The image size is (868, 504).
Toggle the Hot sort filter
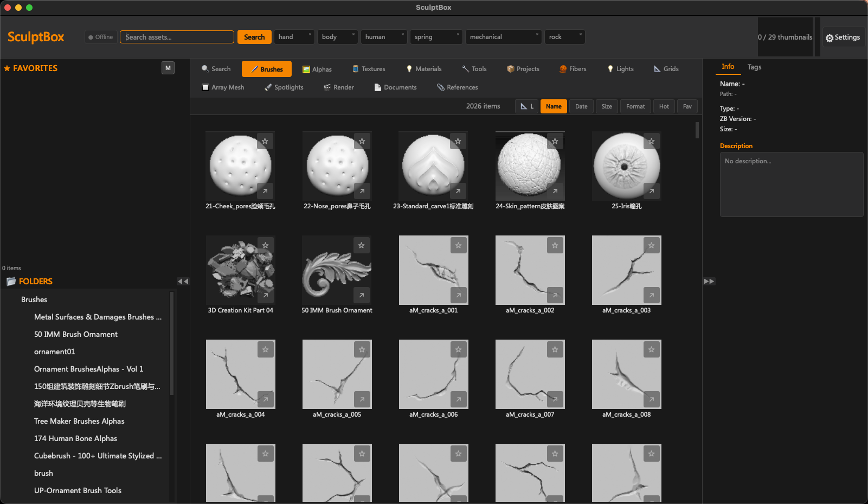[x=664, y=106]
